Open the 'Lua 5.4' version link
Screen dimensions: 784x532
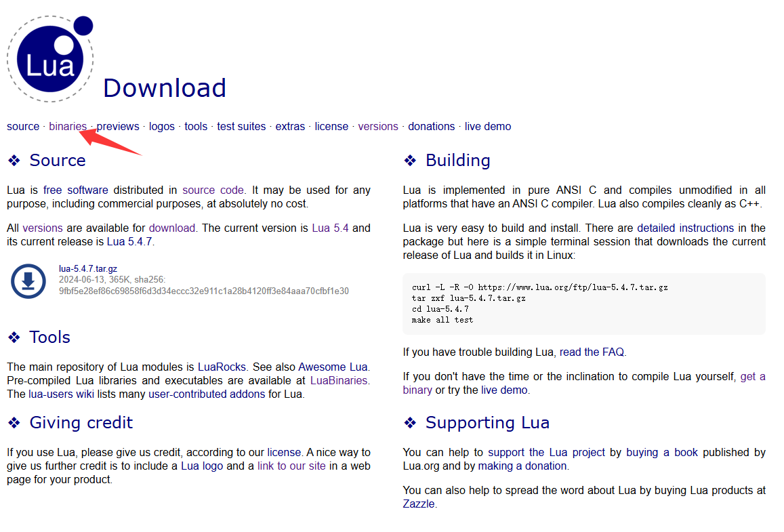[330, 228]
